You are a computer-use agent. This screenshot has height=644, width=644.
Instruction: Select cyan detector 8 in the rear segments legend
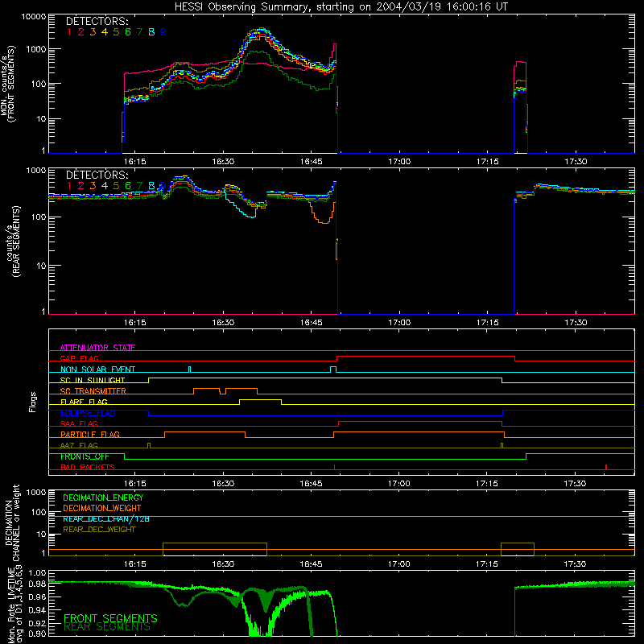pyautogui.click(x=151, y=186)
